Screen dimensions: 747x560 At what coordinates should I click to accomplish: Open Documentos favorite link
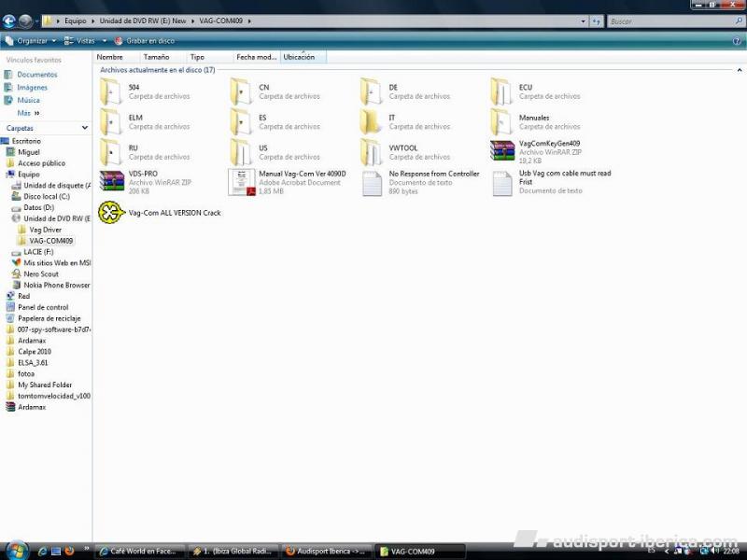tap(31, 75)
